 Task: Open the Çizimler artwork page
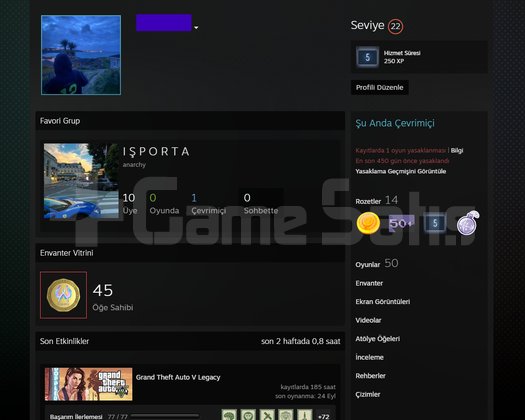368,395
